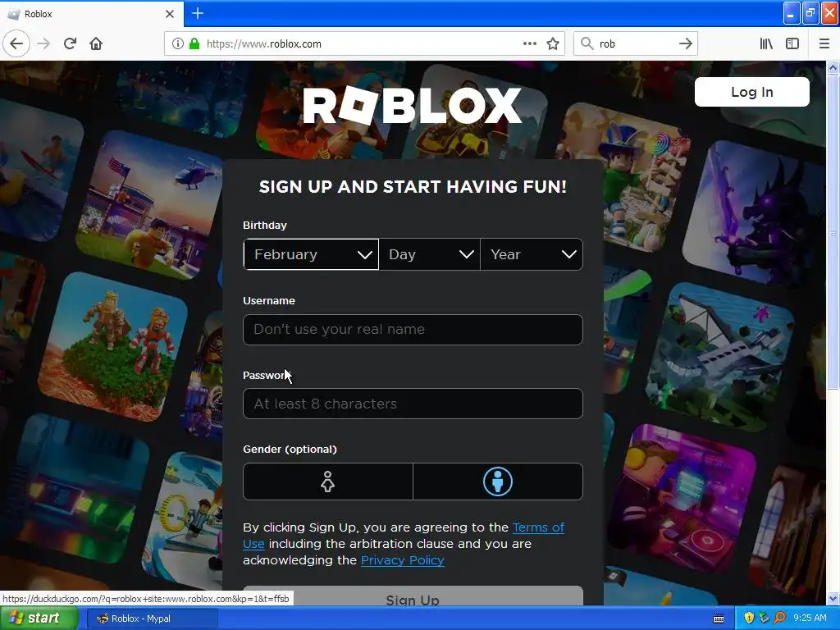
Task: Open the Terms of Use link
Action: 538,527
